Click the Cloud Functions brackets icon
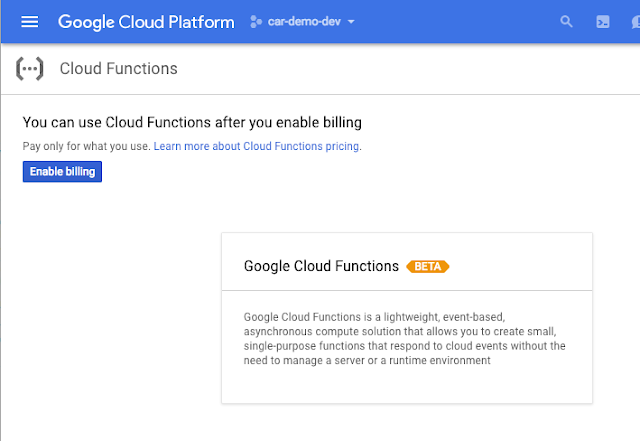Screen dimensions: 640x441 [x=29, y=69]
